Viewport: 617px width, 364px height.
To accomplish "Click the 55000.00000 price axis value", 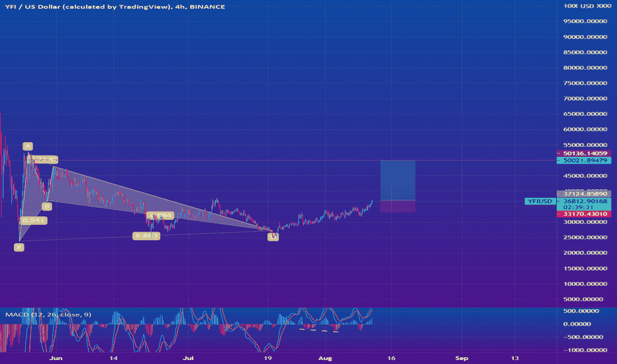I will (x=585, y=145).
